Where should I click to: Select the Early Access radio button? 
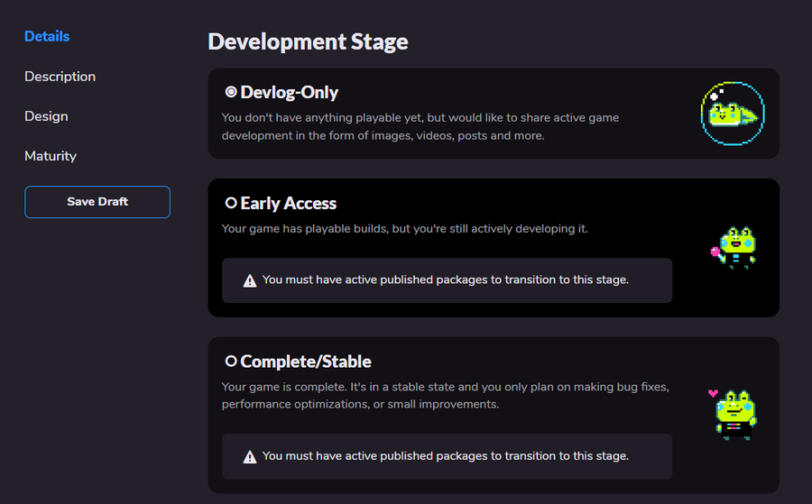pos(231,204)
